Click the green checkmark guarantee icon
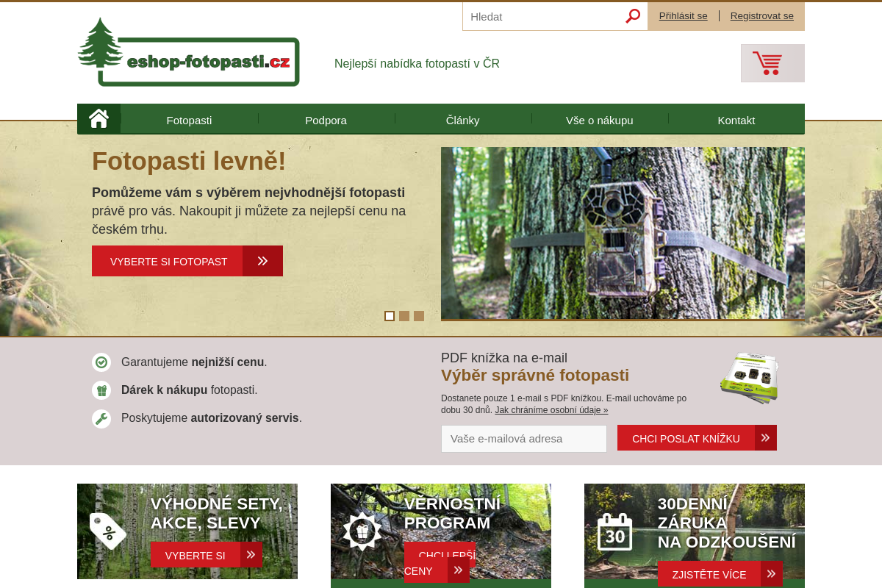Screen dimensions: 882x588 [x=101, y=362]
